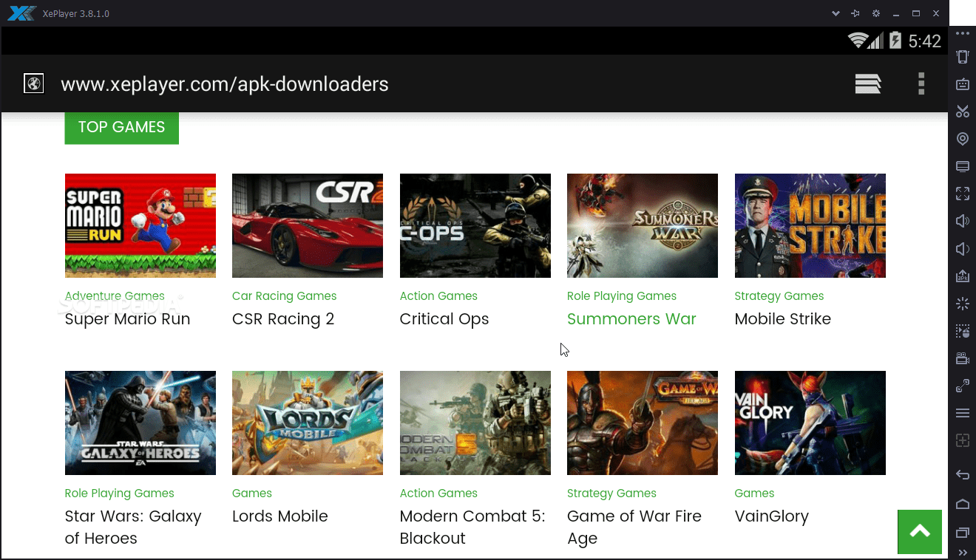Click Strategy Games above Game of War
Image resolution: width=976 pixels, height=560 pixels.
(x=611, y=493)
